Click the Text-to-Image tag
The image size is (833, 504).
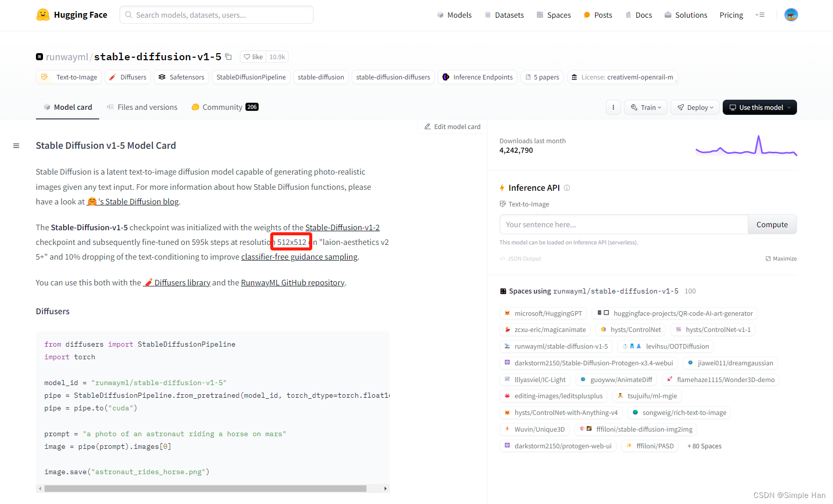pos(69,77)
